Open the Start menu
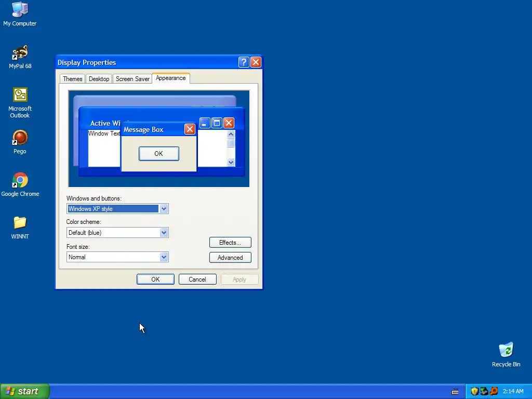532x399 pixels. pos(25,391)
